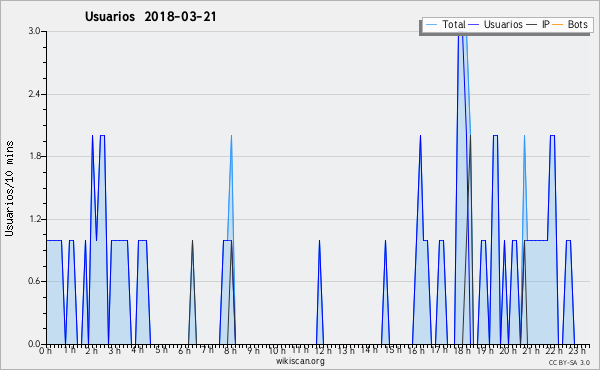Click the y-axis value '0.0'
The width and height of the screenshot is (600, 370).
coord(34,344)
